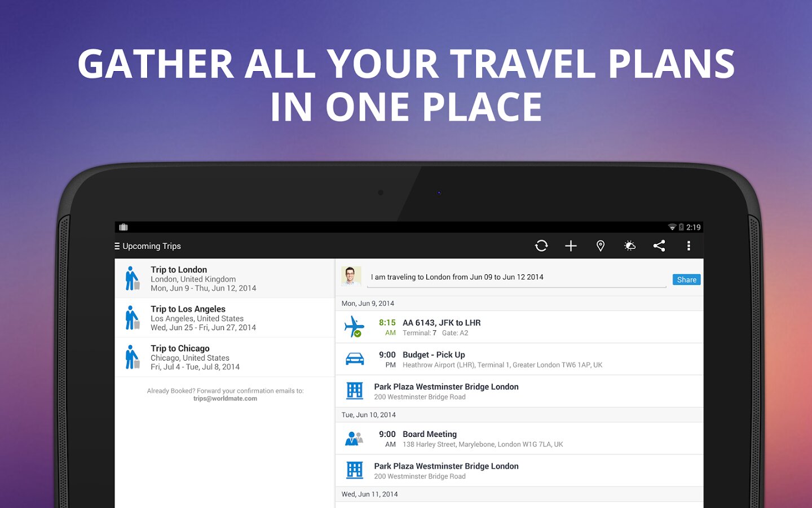Tap the refresh sync icon
The width and height of the screenshot is (812, 508).
click(x=541, y=246)
